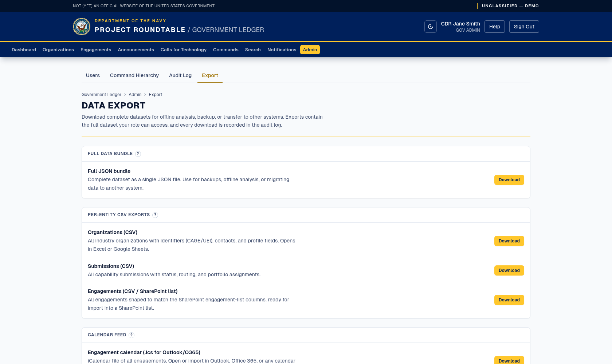Open help tooltip for Per-Entity CSV Exports
Screen dimensions: 612x364
click(155, 215)
